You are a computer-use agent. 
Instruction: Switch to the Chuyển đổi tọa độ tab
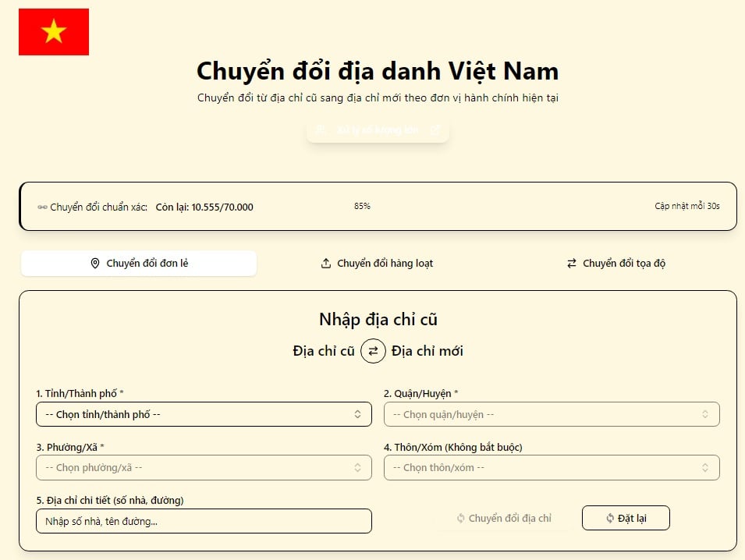point(616,263)
